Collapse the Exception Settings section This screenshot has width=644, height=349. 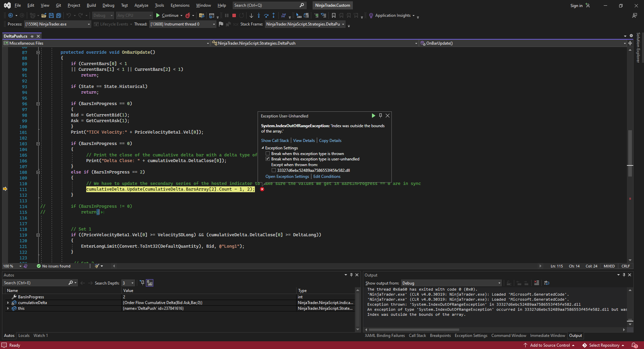click(263, 148)
